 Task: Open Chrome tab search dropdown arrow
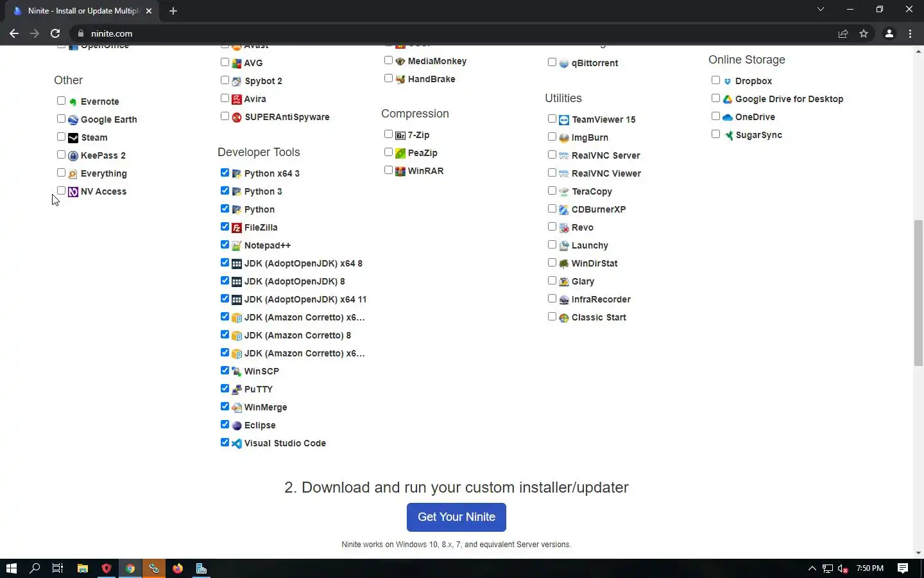(x=820, y=10)
